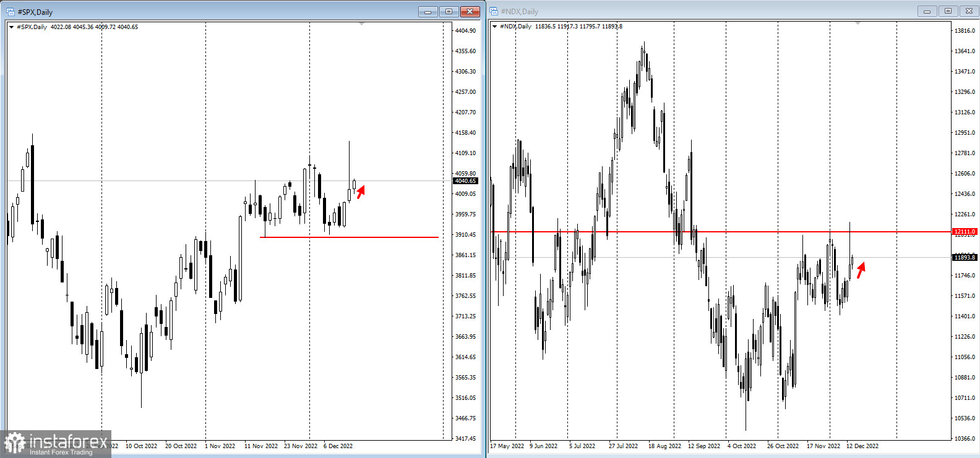The height and width of the screenshot is (458, 980).
Task: Expand the triangle beside #NDX,Daily chart label
Action: point(494,27)
